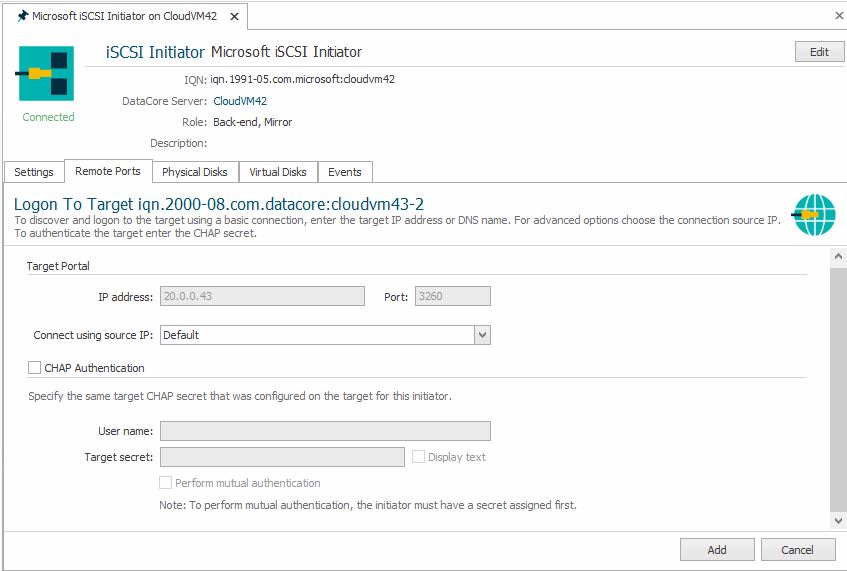Click the User name input field
Image resolution: width=847 pixels, height=571 pixels.
pyautogui.click(x=325, y=431)
